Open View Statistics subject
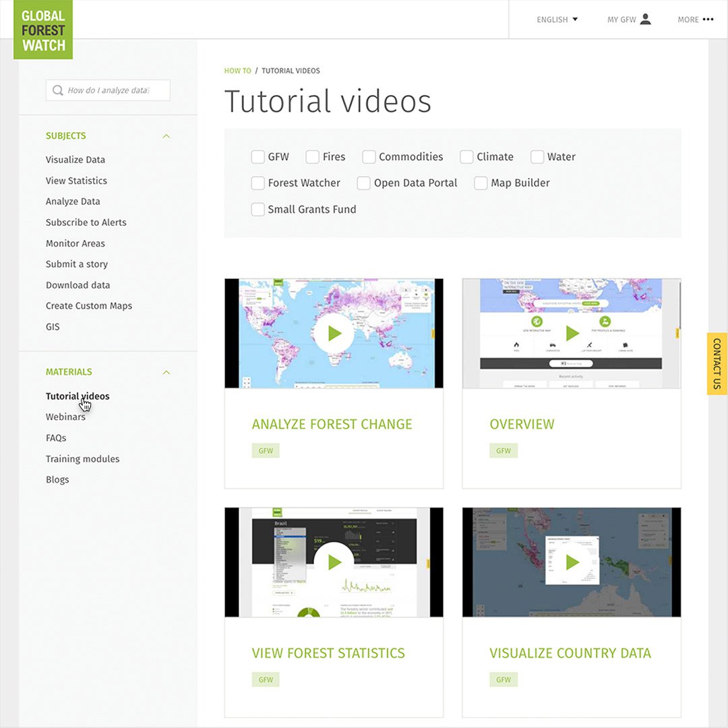 [x=76, y=181]
